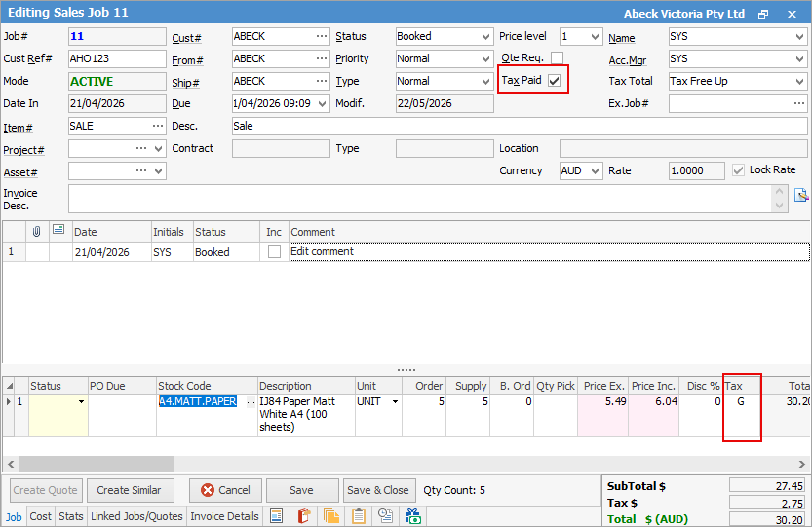This screenshot has height=527, width=812.
Task: Open the Invoice Desc. editor icon
Action: pos(800,196)
